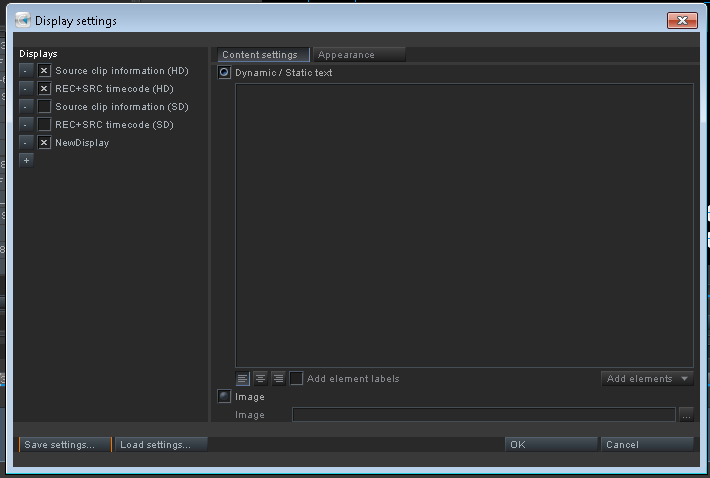Switch to Content settings tab
The height and width of the screenshot is (478, 710).
[264, 55]
